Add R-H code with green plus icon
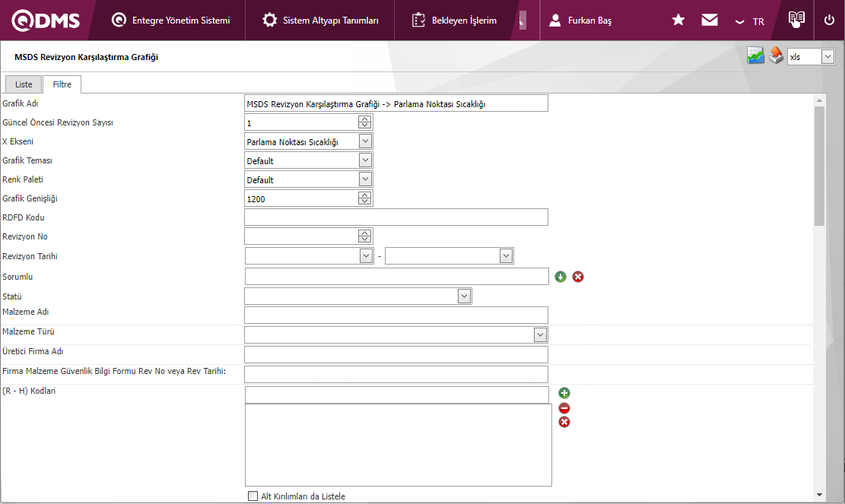 pos(564,393)
